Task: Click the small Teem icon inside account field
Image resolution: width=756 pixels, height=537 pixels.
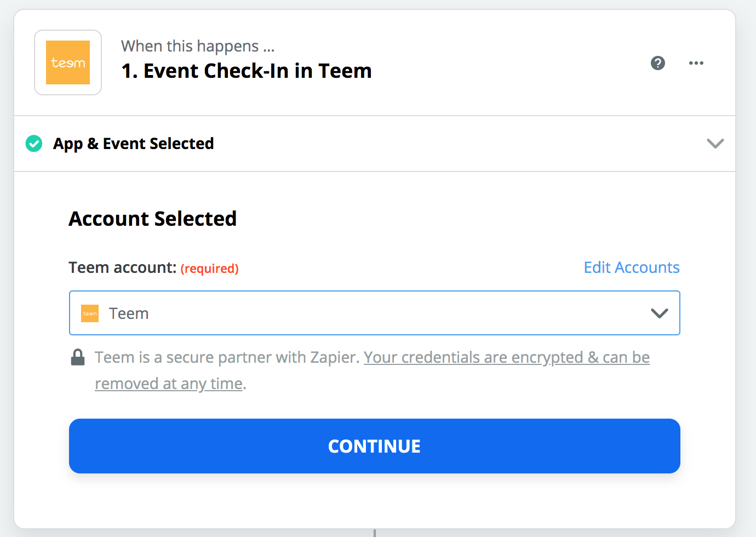Action: coord(90,313)
